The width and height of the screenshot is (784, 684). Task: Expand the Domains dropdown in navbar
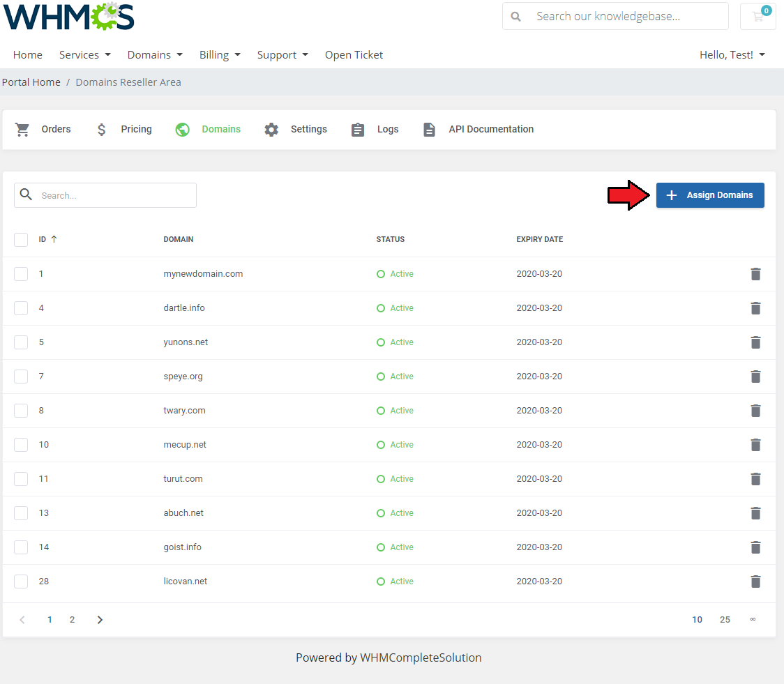coord(155,55)
